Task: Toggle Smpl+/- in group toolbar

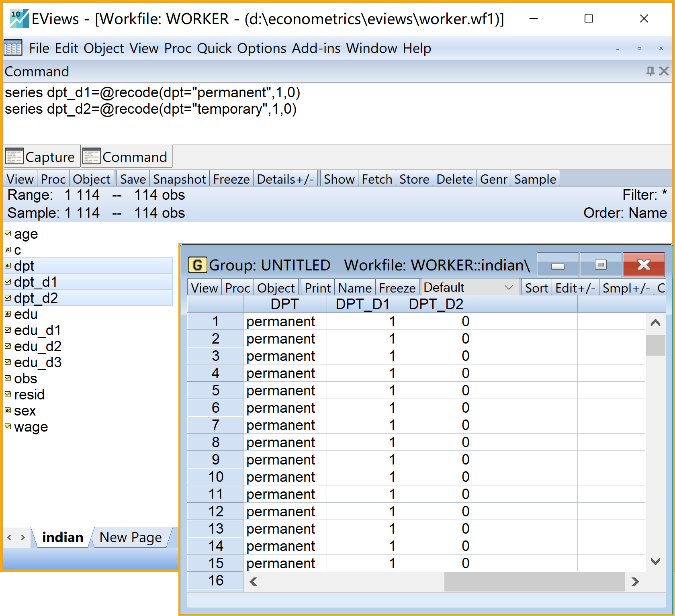Action: point(626,288)
